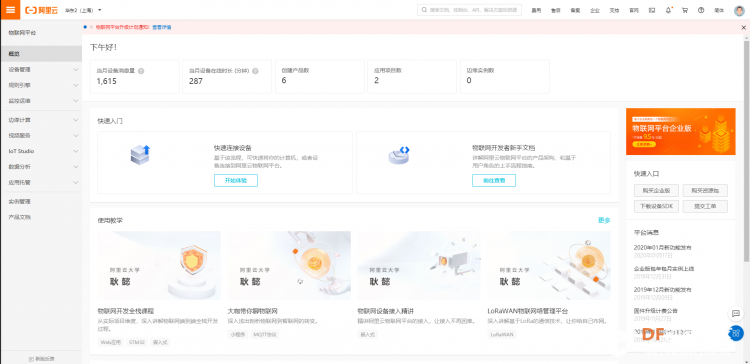Image resolution: width=750 pixels, height=364 pixels.
Task: Click 更多 link in the tutorials section
Action: tap(604, 221)
